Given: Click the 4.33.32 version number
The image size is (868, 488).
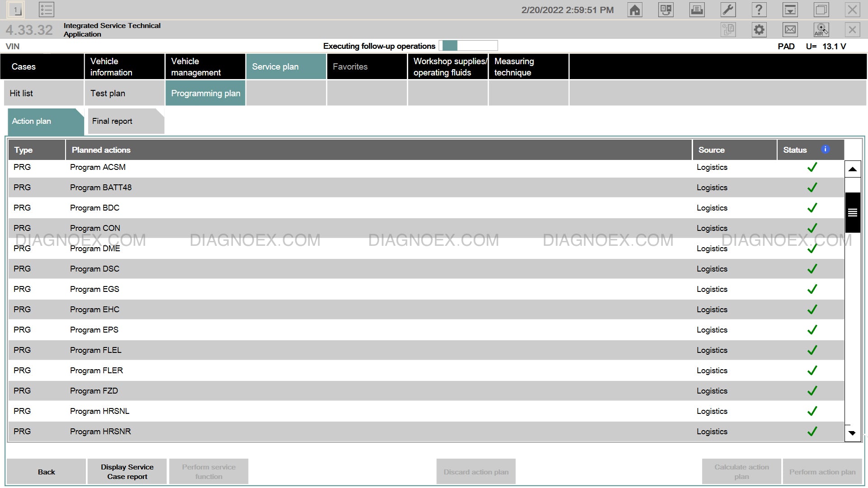Looking at the screenshot, I should tap(29, 30).
